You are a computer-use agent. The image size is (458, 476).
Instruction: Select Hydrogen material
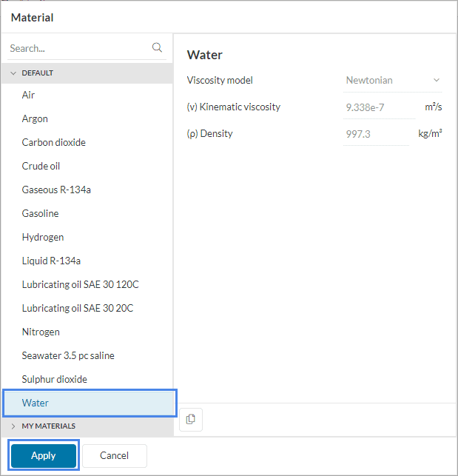pyautogui.click(x=43, y=237)
